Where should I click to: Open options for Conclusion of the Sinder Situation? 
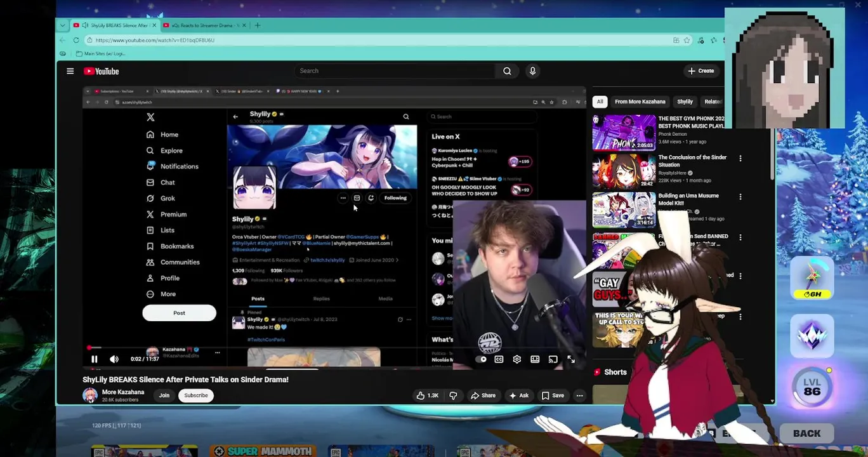pos(740,158)
